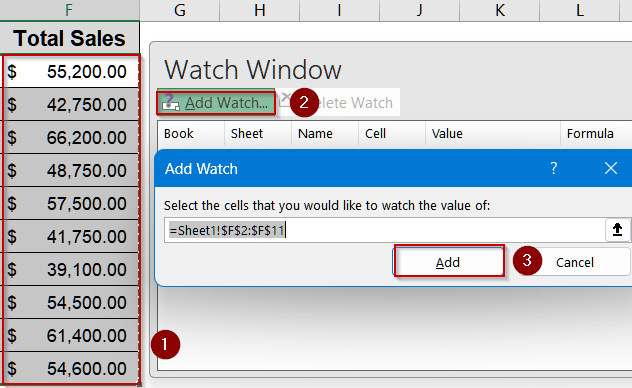Select the cell showing 39,100.00
The width and height of the screenshot is (632, 388).
[x=70, y=270]
